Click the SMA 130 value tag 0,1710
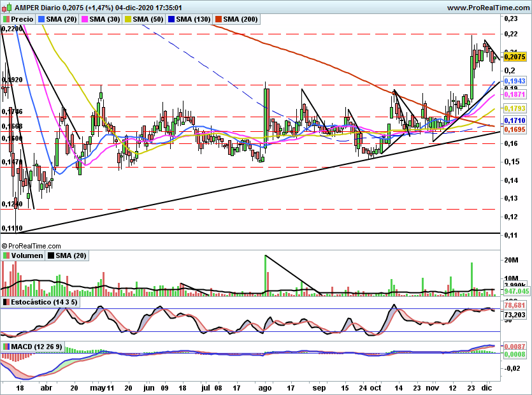The image size is (532, 395). (x=515, y=120)
